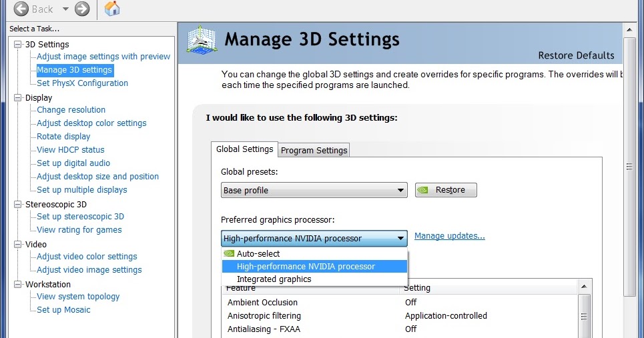Select the Global Settings tab
The image size is (644, 338).
point(244,149)
